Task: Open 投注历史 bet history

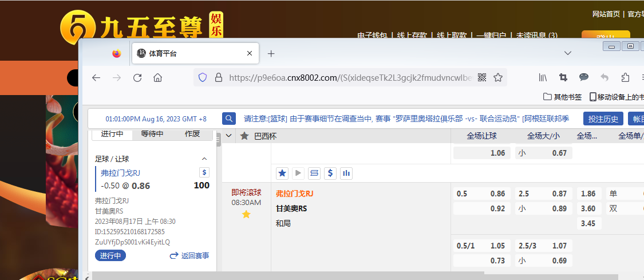Action: pos(603,119)
